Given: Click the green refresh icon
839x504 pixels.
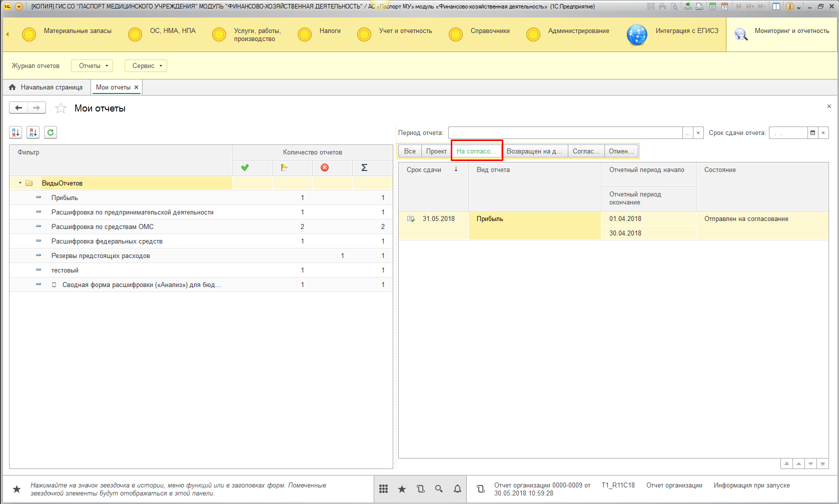Looking at the screenshot, I should pyautogui.click(x=51, y=132).
